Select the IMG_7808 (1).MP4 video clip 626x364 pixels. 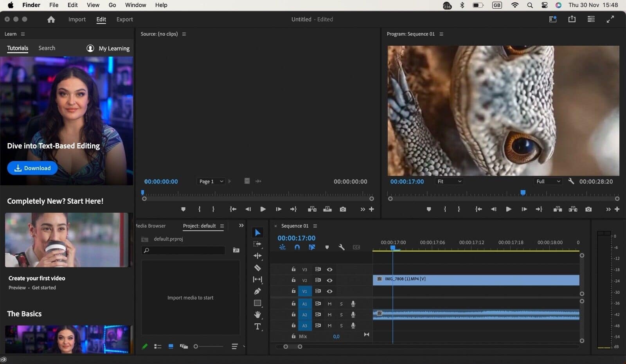476,280
